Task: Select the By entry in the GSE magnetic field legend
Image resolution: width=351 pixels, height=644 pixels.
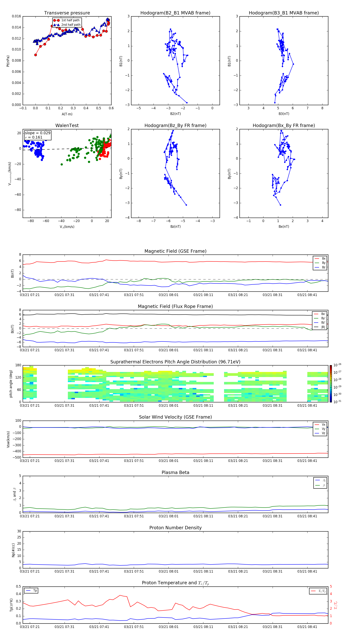Action: (x=320, y=263)
